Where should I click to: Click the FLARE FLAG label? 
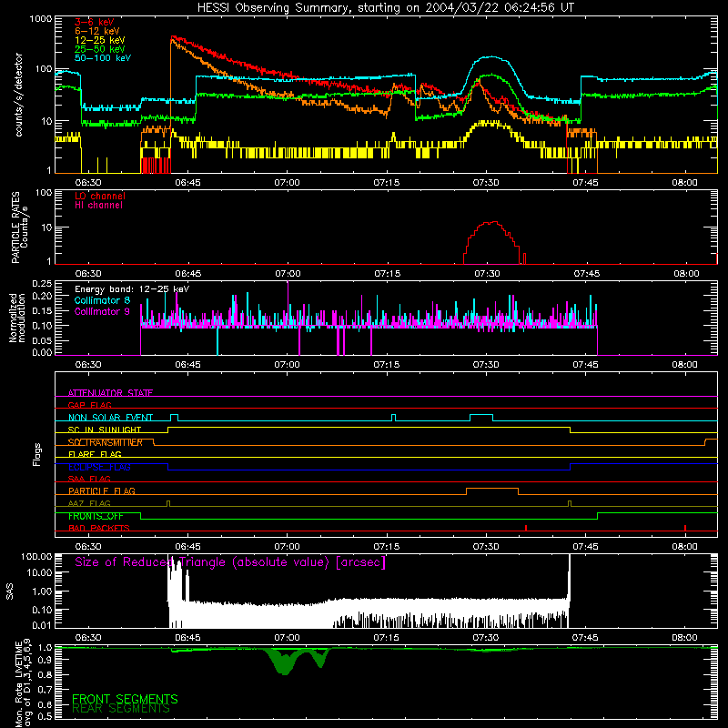click(x=95, y=454)
